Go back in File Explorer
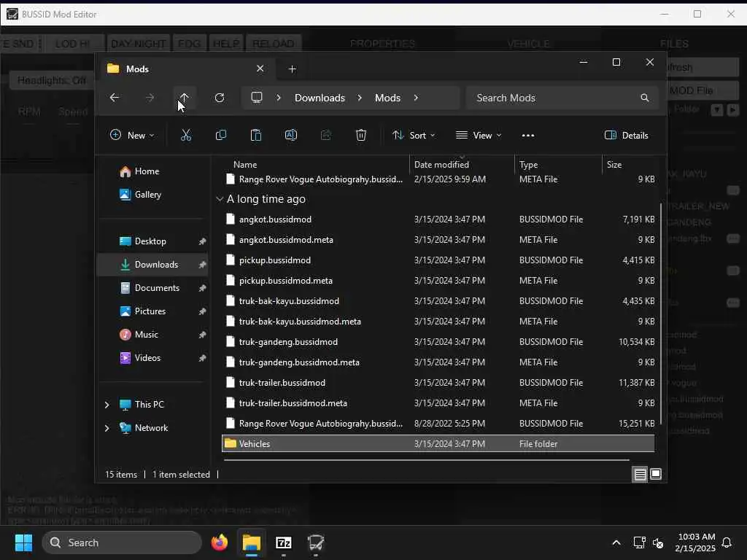The image size is (747, 560). point(115,98)
